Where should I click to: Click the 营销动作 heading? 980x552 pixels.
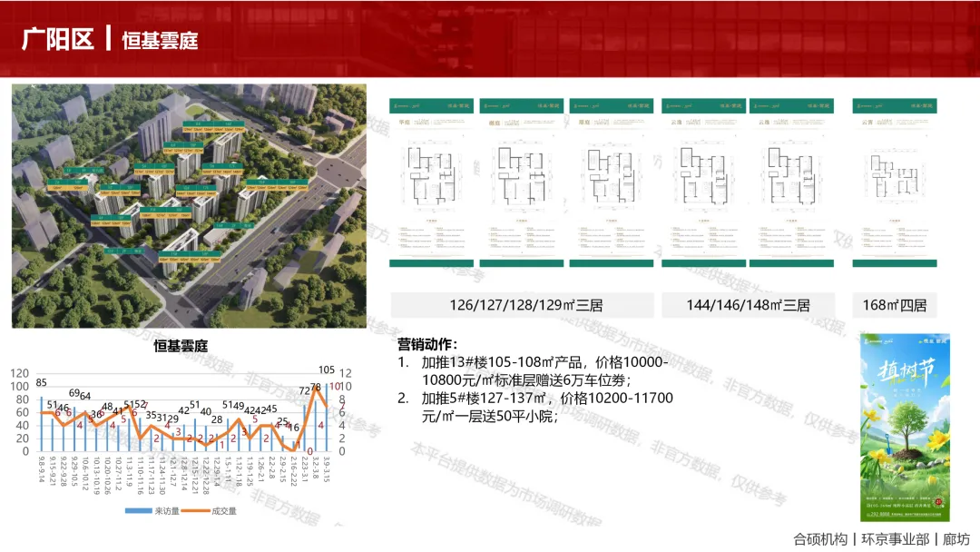coord(427,344)
